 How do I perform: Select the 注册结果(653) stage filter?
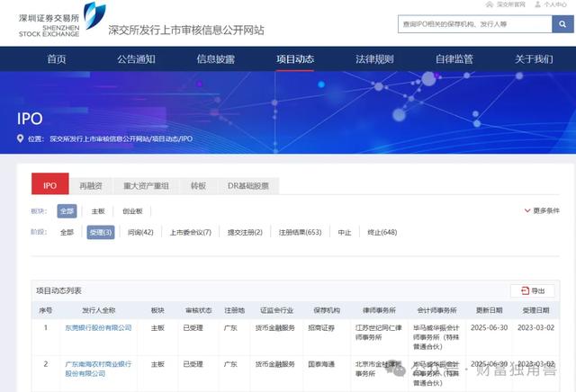300,232
